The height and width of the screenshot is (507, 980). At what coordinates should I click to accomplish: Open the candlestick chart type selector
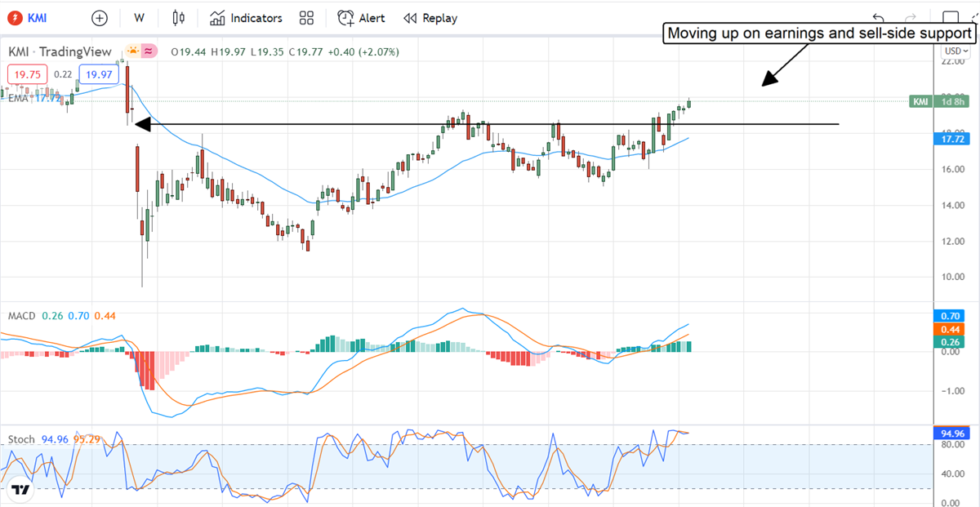point(180,18)
